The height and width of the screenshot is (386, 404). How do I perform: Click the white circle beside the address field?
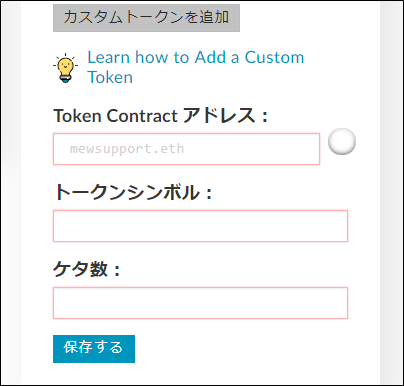(x=342, y=141)
